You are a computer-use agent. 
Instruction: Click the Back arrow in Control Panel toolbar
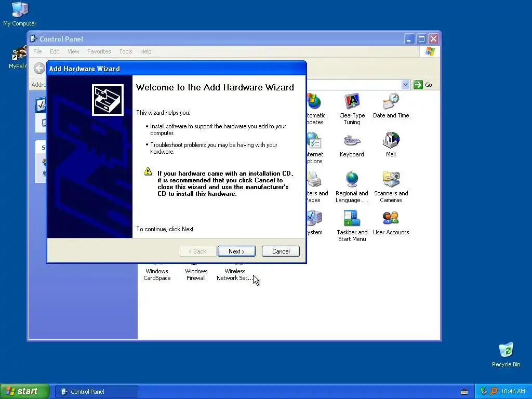[39, 68]
